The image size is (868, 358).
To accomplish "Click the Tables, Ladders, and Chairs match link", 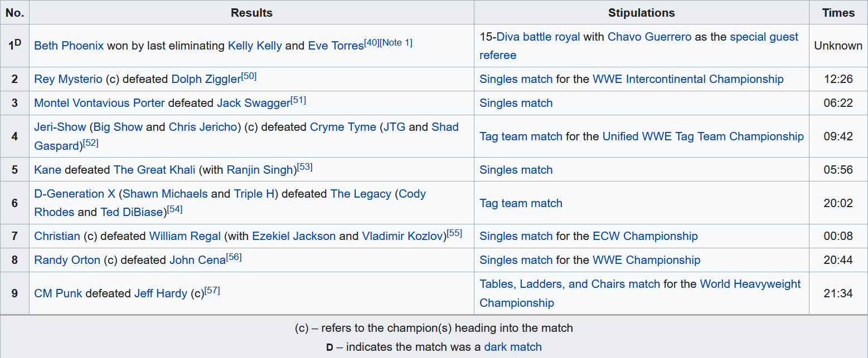I will coord(570,284).
